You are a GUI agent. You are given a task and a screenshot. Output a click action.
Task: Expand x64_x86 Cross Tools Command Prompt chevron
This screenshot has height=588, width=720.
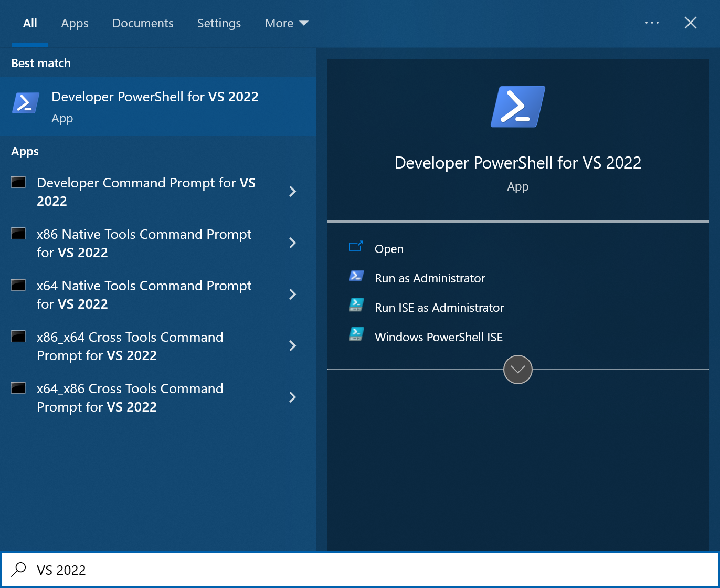293,397
